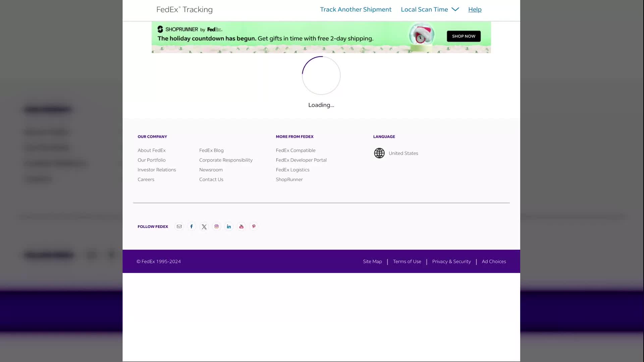Image resolution: width=644 pixels, height=362 pixels.
Task: Open FedEx Instagram icon
Action: 216,227
